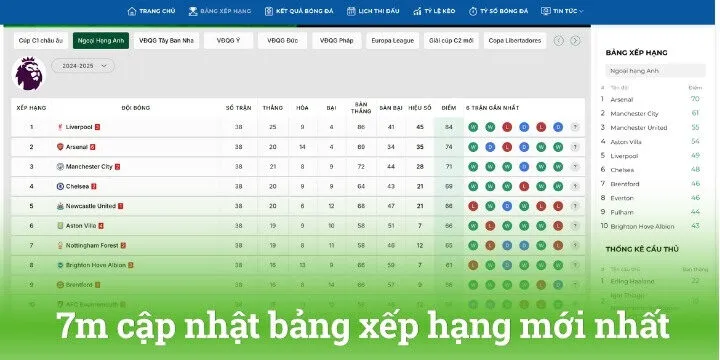This screenshot has height=360, width=720.
Task: Click the league tabs next arrow
Action: tap(575, 41)
